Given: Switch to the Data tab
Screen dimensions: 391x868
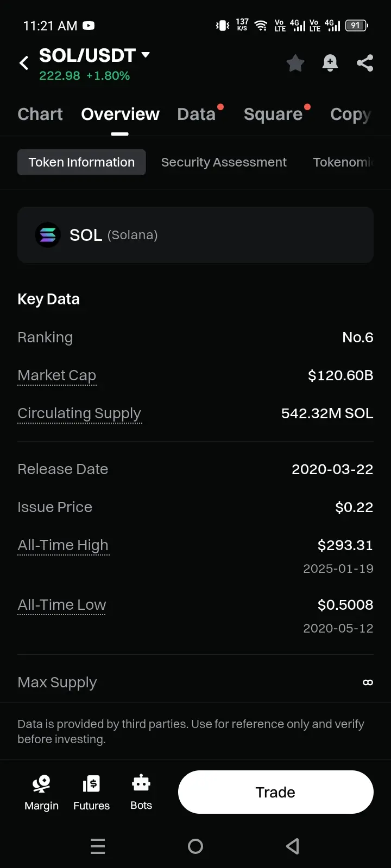Looking at the screenshot, I should (x=197, y=114).
